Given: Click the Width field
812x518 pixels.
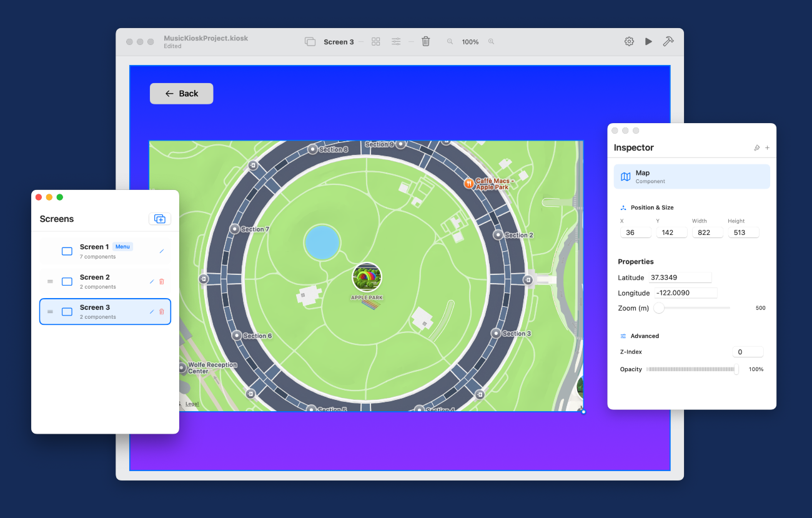Looking at the screenshot, I should pyautogui.click(x=708, y=232).
